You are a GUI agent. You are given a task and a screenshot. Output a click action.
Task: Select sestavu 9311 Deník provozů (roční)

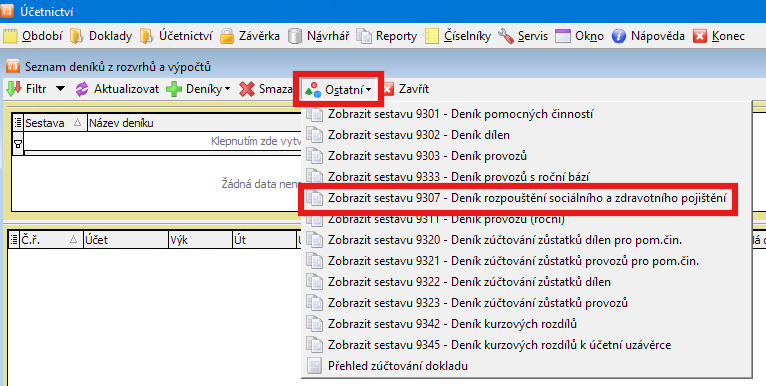[527, 219]
